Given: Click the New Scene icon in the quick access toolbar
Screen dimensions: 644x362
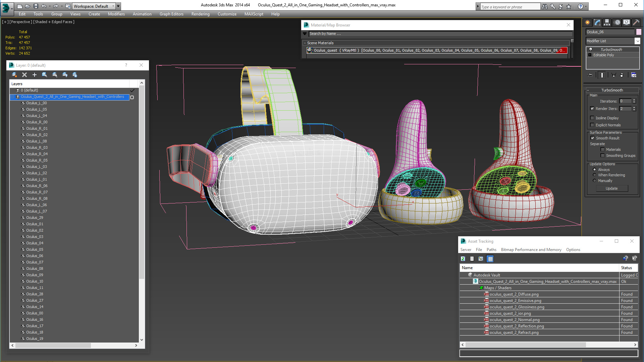Looking at the screenshot, I should [x=19, y=6].
